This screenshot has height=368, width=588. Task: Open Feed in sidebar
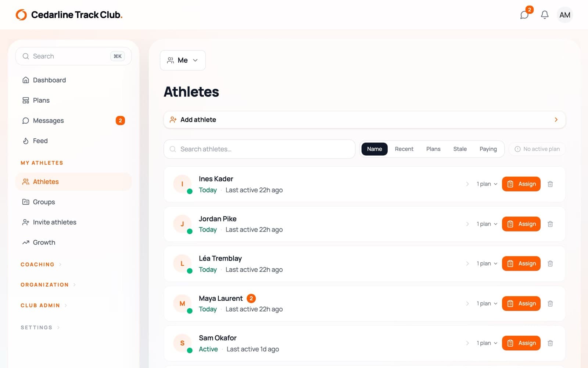point(73,141)
